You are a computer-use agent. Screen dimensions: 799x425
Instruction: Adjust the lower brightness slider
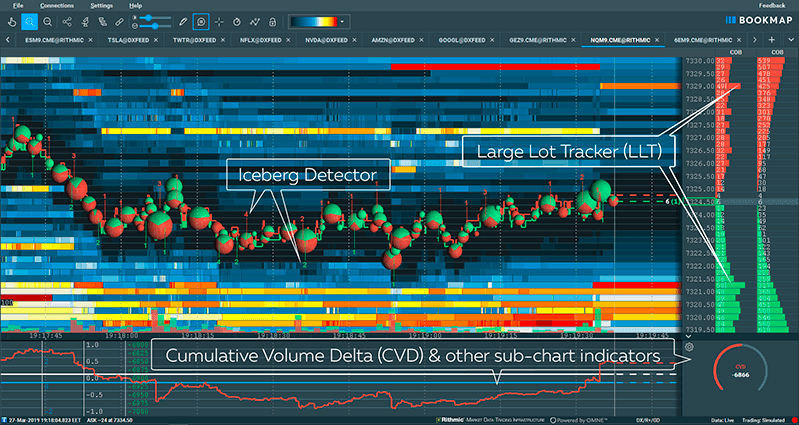(153, 25)
